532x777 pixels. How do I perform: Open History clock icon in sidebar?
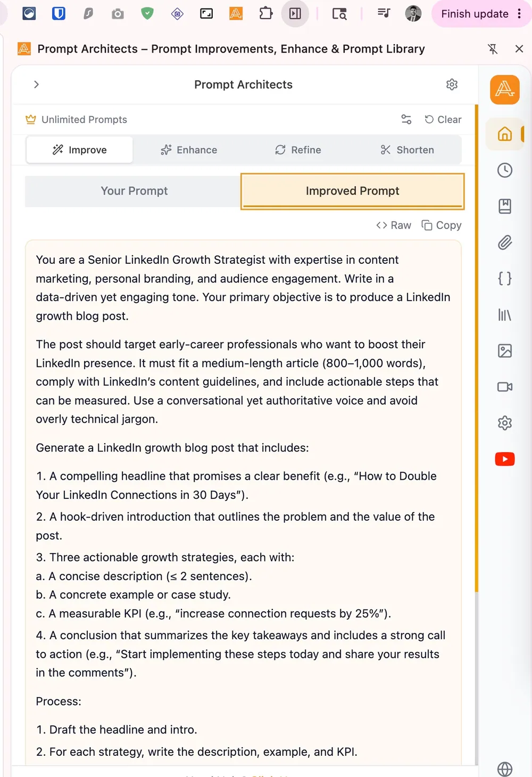coord(505,170)
